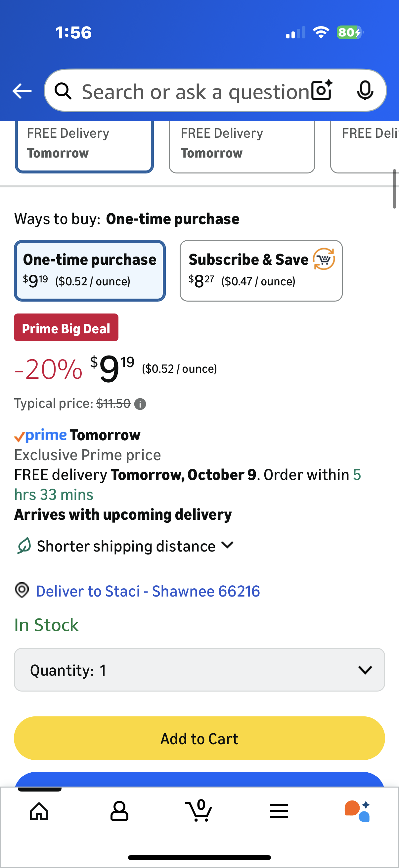
Task: Select One-time purchase option
Action: 90,270
